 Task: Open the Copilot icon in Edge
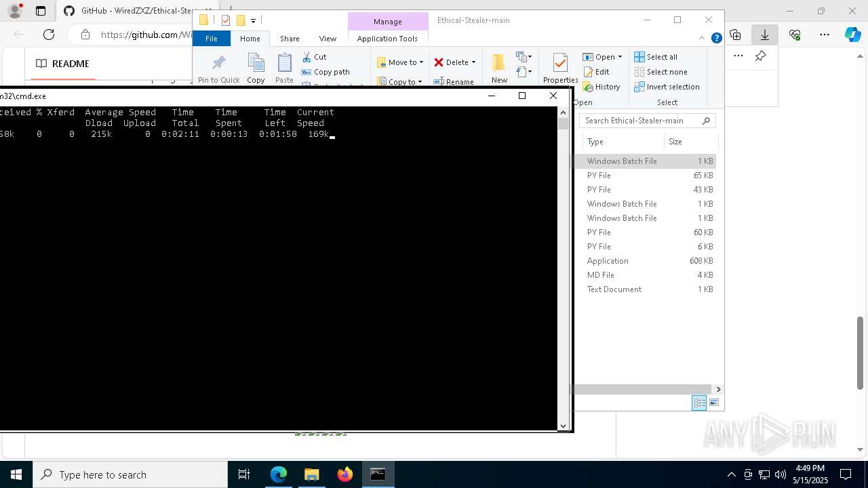click(x=853, y=35)
